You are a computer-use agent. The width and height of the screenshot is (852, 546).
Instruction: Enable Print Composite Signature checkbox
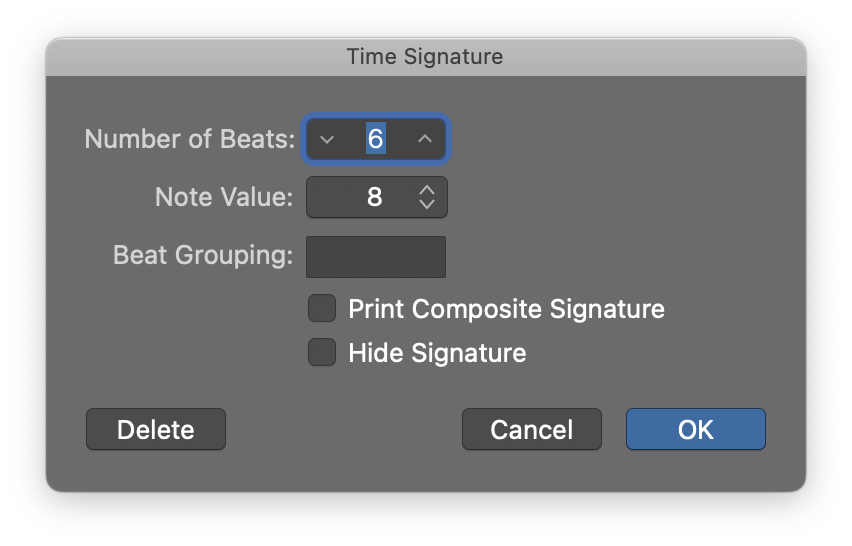pyautogui.click(x=322, y=308)
